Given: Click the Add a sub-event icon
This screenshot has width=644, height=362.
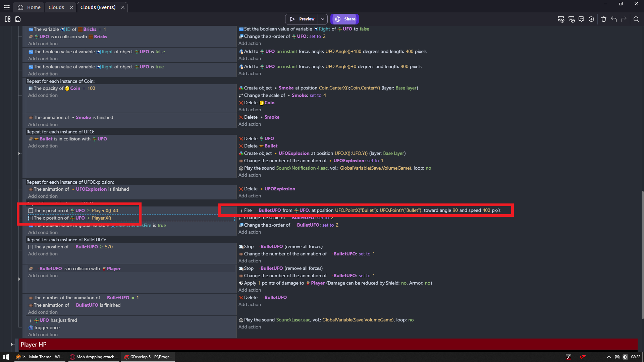Looking at the screenshot, I should 572,19.
